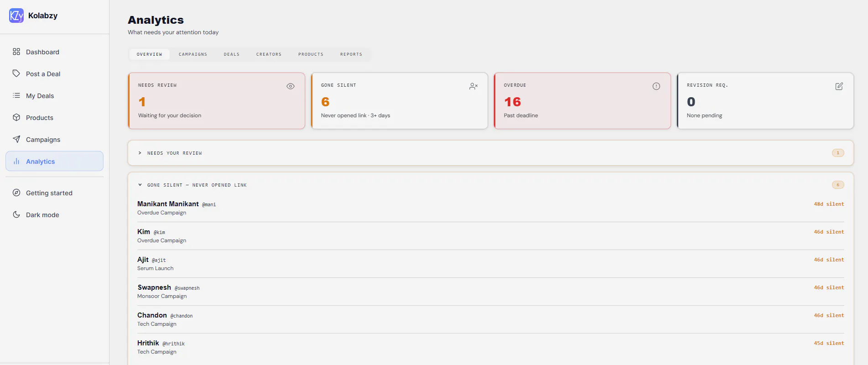This screenshot has height=365, width=868.
Task: Open the Gone Silent summary card
Action: (x=400, y=101)
